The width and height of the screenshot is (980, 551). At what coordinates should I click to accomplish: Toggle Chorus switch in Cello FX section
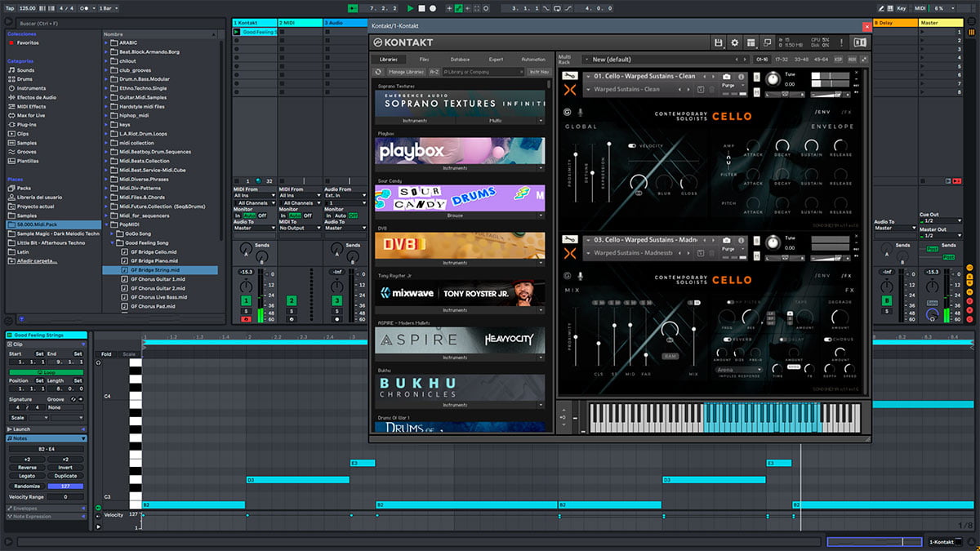tap(828, 339)
